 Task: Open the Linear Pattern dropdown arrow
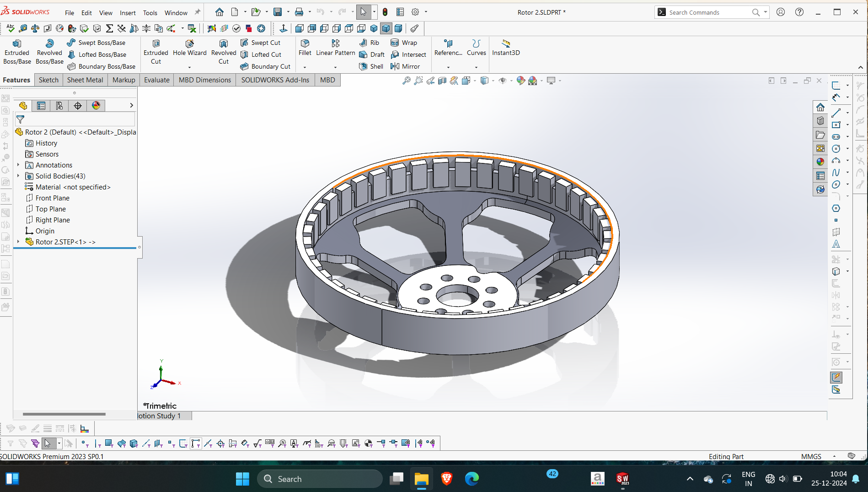click(x=335, y=67)
